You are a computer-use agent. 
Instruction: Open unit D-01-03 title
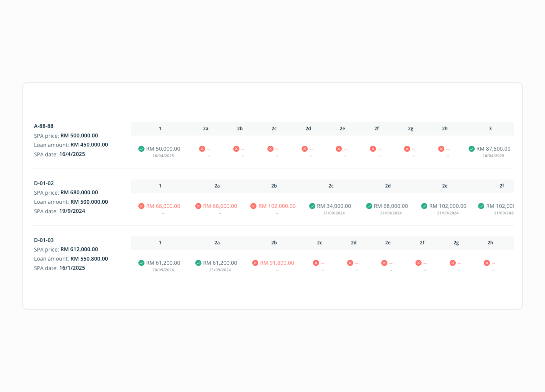(x=44, y=240)
